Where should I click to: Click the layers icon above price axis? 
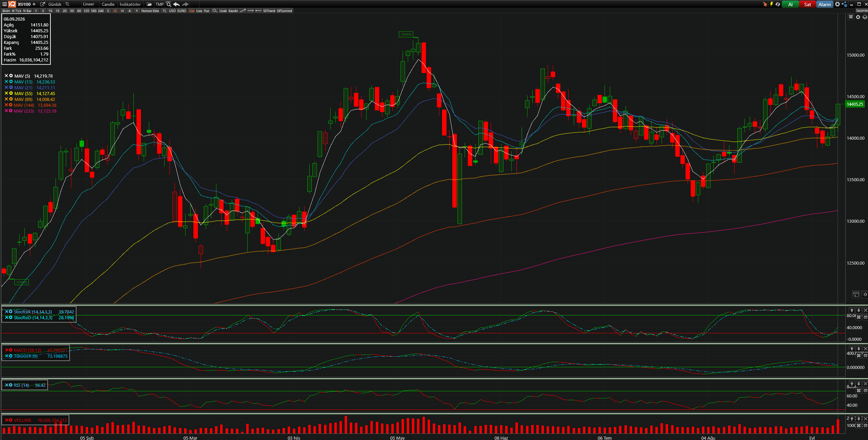coord(865,17)
